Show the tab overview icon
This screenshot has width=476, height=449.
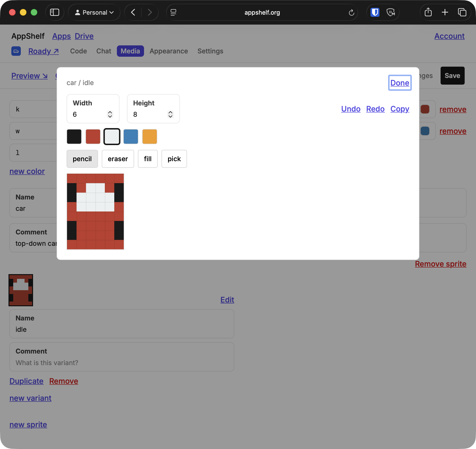[x=462, y=12]
